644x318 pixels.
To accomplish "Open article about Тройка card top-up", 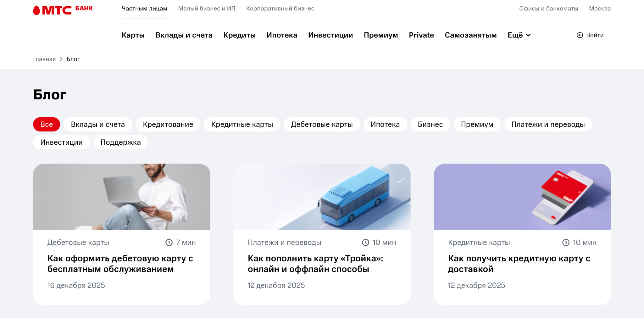I will click(315, 264).
